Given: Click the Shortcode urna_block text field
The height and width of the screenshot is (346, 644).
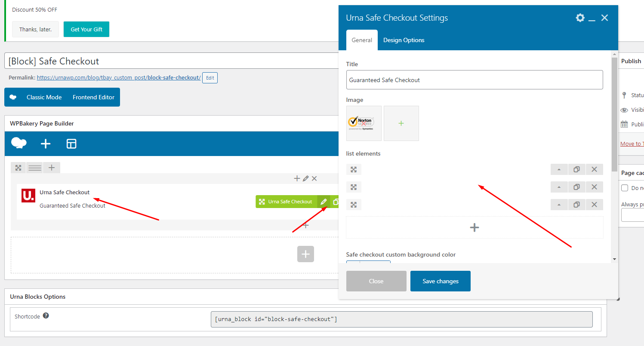Looking at the screenshot, I should click(401, 319).
